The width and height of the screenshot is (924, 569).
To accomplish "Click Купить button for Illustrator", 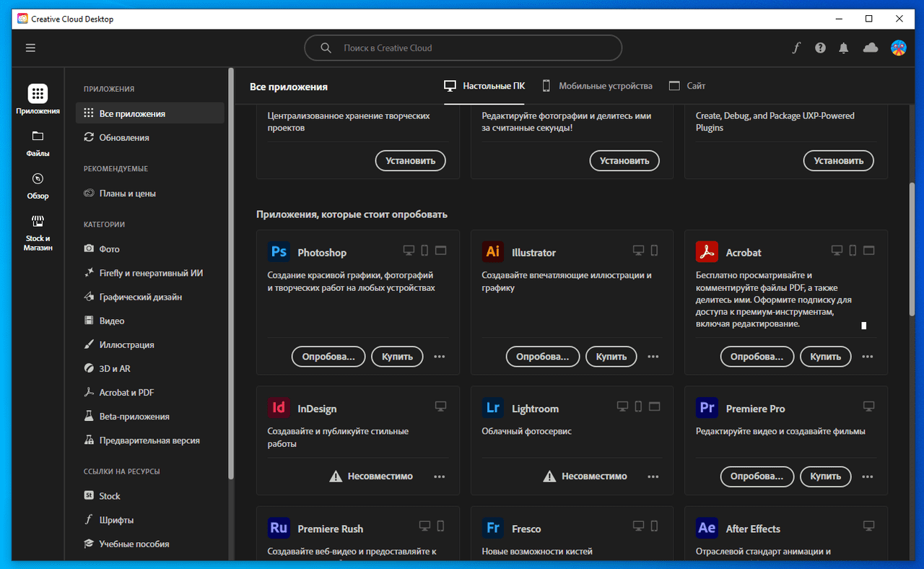I will tap(611, 357).
